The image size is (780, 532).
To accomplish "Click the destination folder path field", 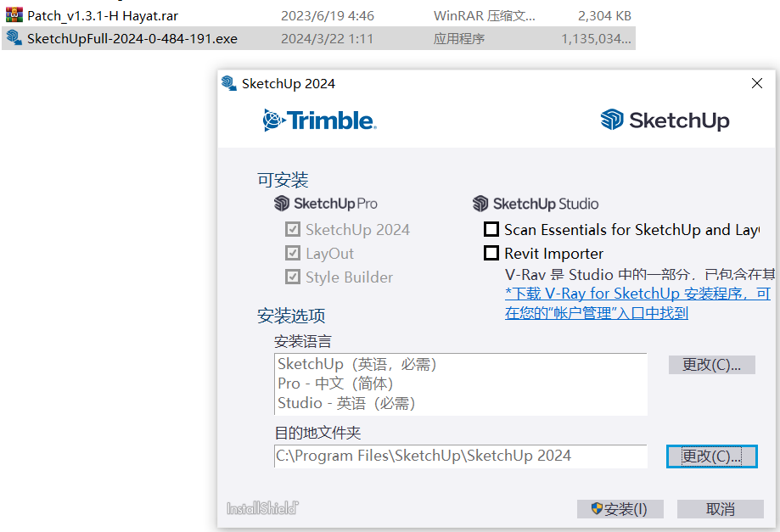I will click(x=460, y=456).
